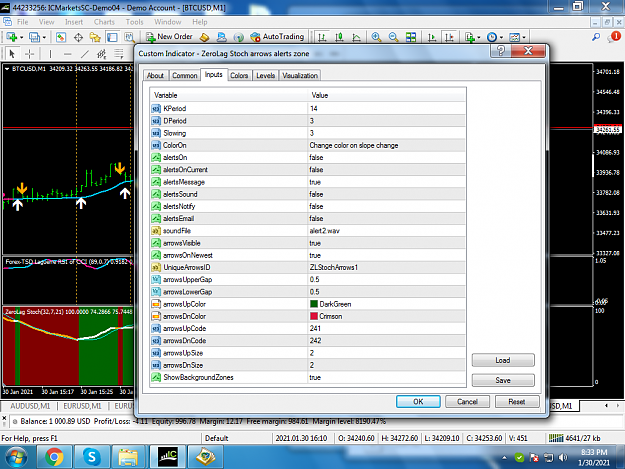Select the arrowsVisible true value
The height and width of the screenshot is (469, 625).
[315, 243]
